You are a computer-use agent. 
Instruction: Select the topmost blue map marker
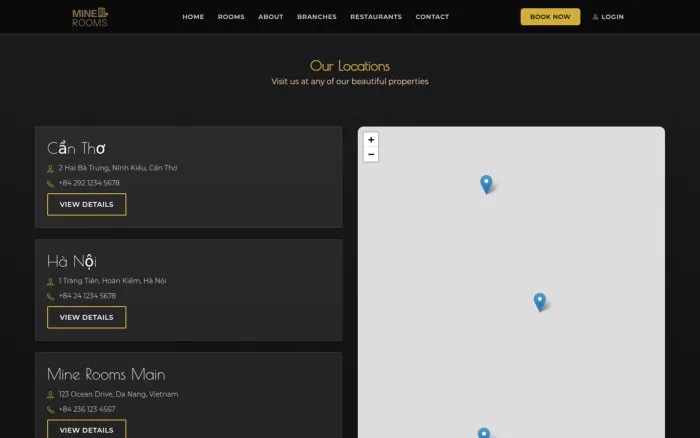[486, 184]
